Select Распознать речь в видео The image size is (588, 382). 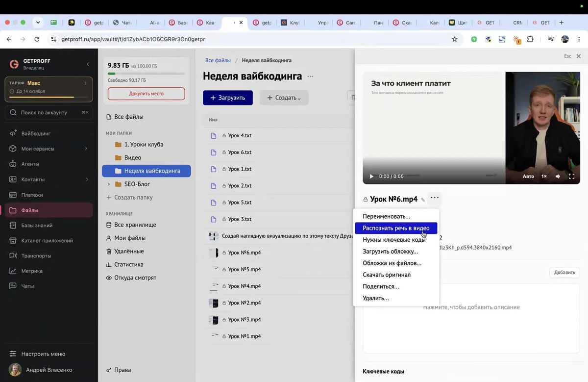click(396, 228)
